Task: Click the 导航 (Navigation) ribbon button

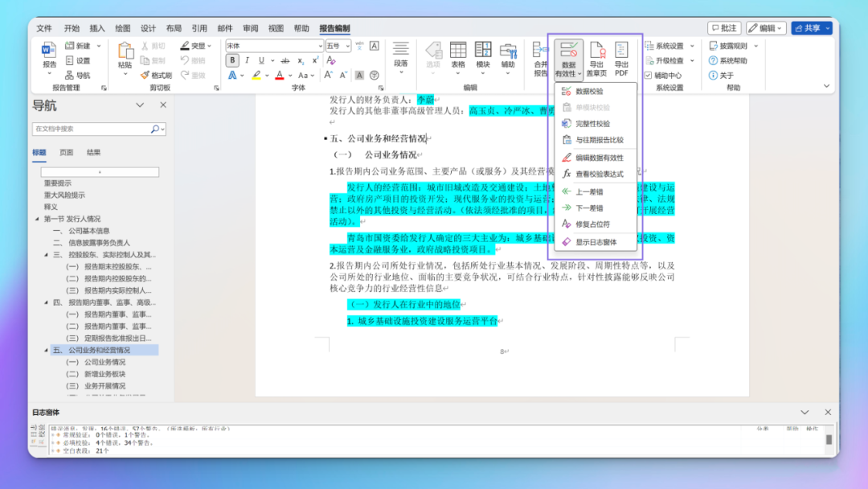Action: point(77,76)
